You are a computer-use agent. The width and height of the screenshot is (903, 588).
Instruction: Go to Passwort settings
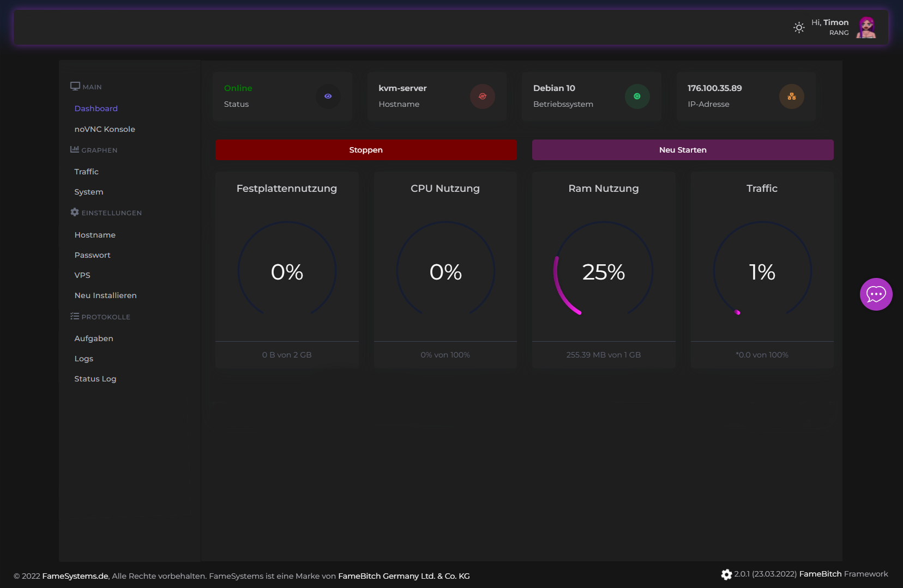tap(93, 255)
